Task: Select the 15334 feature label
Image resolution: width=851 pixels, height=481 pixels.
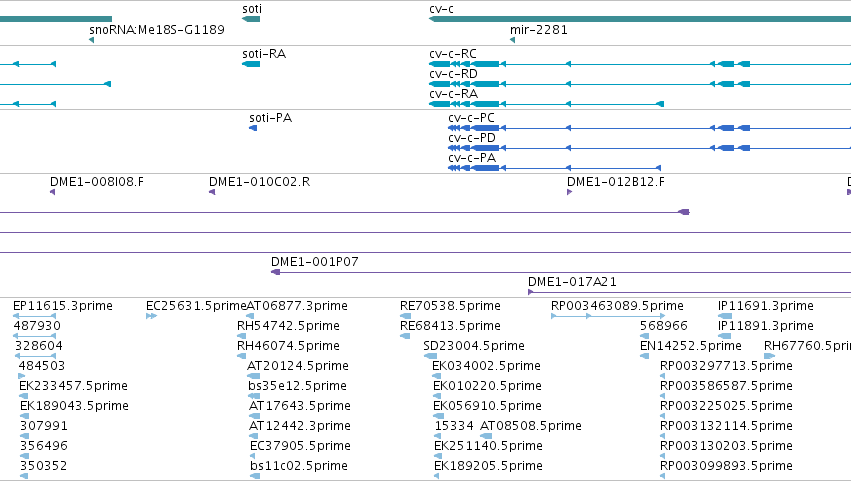Action: click(x=454, y=426)
